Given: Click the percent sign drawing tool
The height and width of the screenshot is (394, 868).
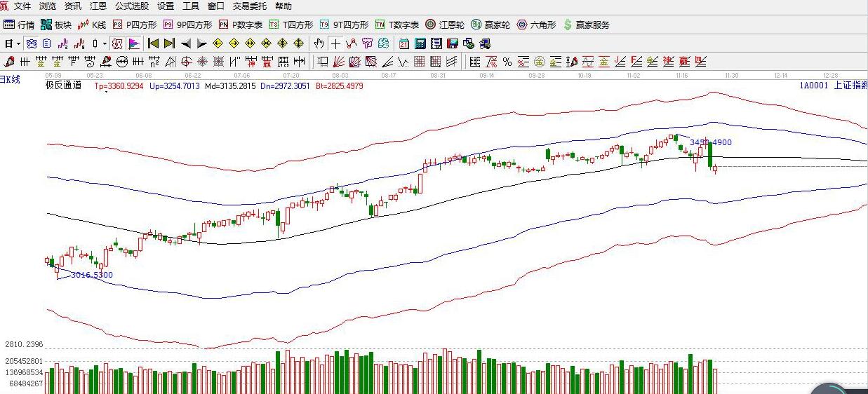Looking at the screenshot, I should (507, 62).
